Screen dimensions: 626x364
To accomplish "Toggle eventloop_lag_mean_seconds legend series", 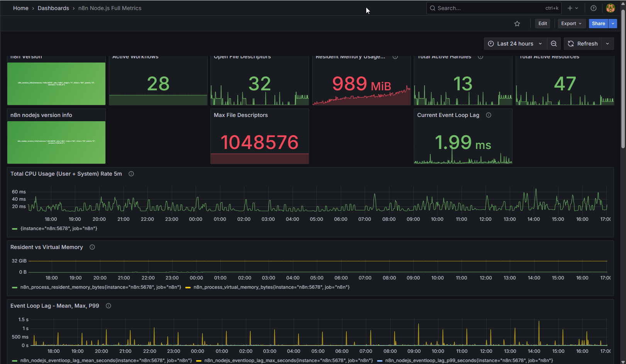I will [106, 361].
